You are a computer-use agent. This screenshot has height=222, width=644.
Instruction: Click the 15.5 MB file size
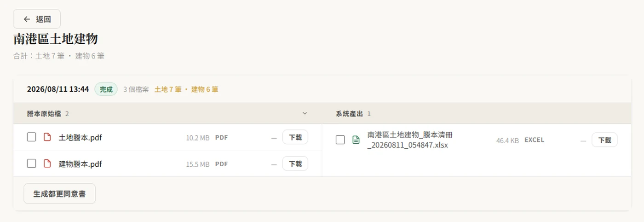[198, 164]
